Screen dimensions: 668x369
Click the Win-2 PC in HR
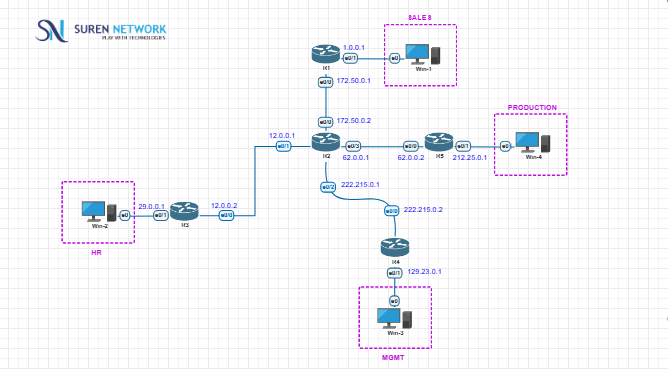99,211
